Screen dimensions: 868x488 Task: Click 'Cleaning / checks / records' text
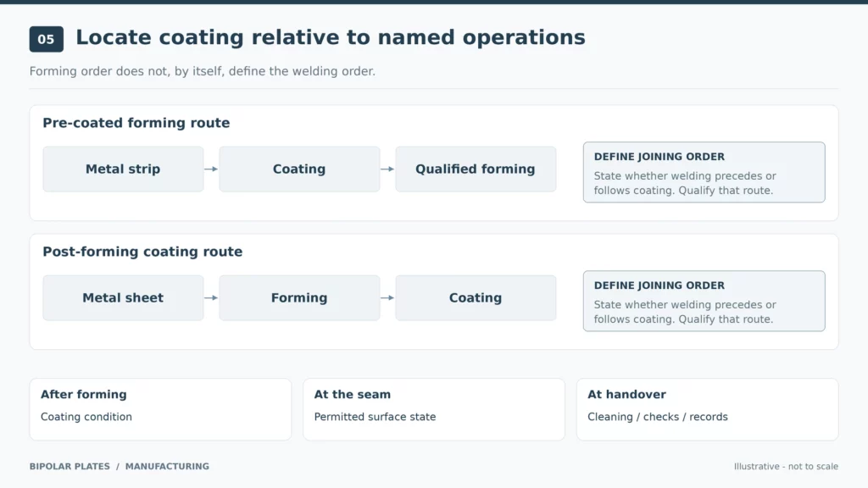click(658, 417)
